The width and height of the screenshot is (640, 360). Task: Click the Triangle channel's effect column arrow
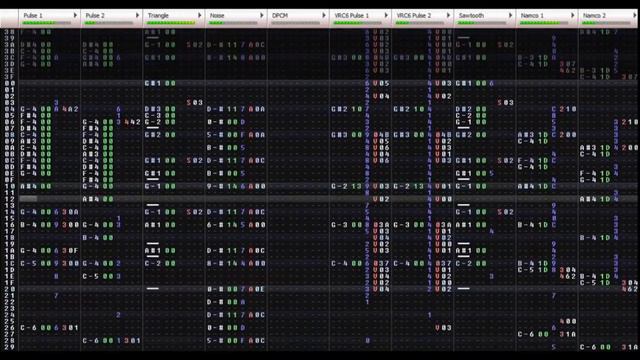click(200, 15)
